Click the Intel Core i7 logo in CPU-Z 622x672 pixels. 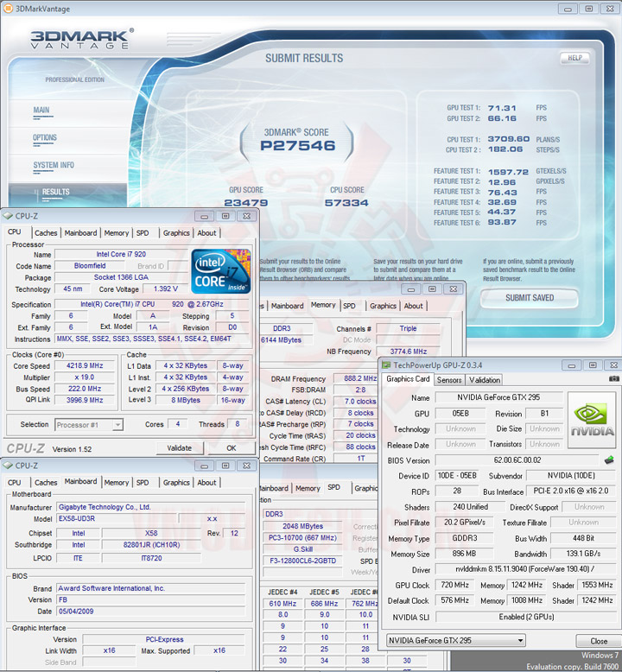(x=221, y=271)
